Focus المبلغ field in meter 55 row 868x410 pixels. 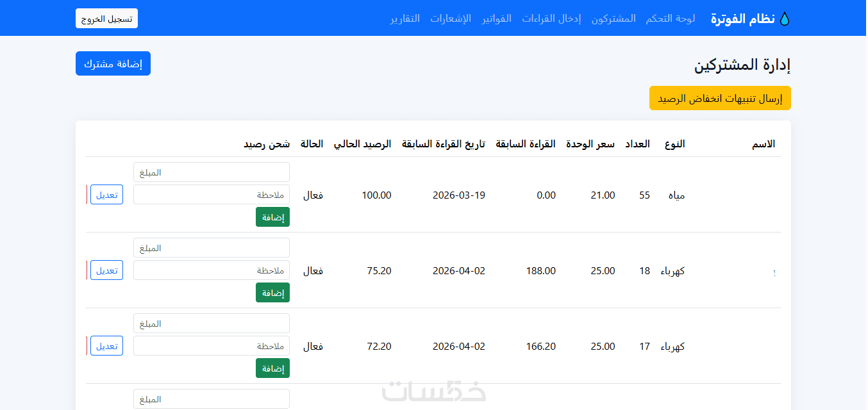point(212,172)
